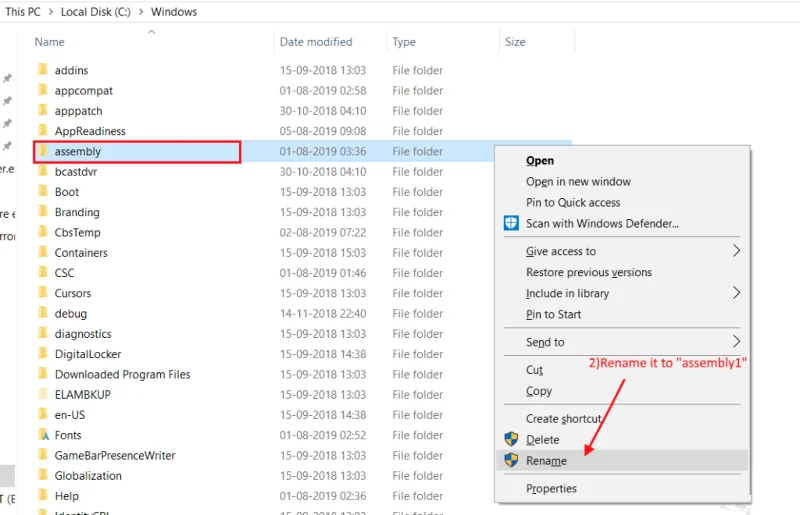Viewport: 800px width, 515px height.
Task: Select the Downloaded Program Files name text
Action: tap(122, 374)
